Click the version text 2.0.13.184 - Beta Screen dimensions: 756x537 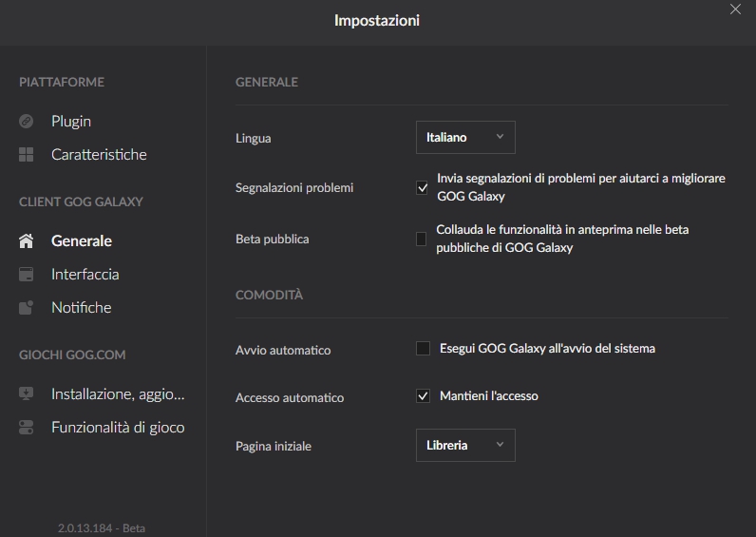(102, 528)
